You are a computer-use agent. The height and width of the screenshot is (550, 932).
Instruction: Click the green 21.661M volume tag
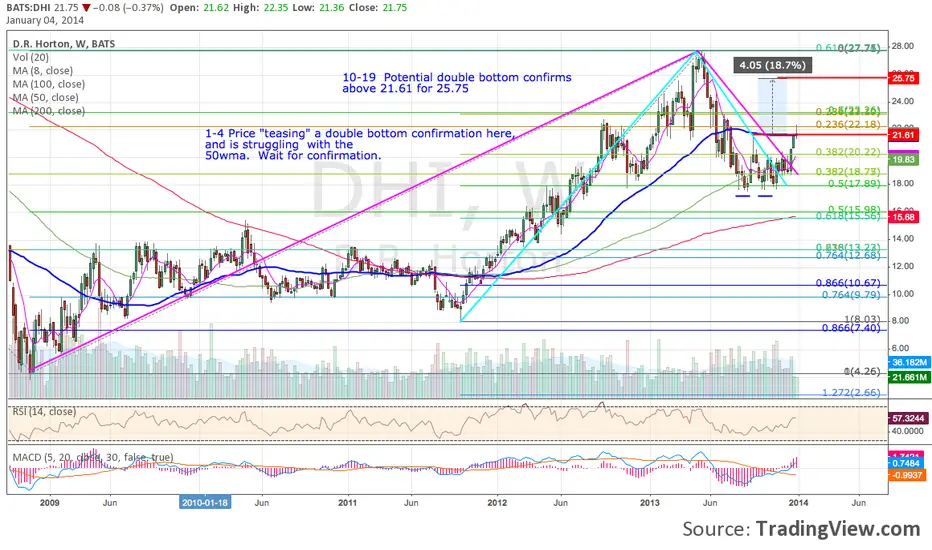[x=909, y=377]
